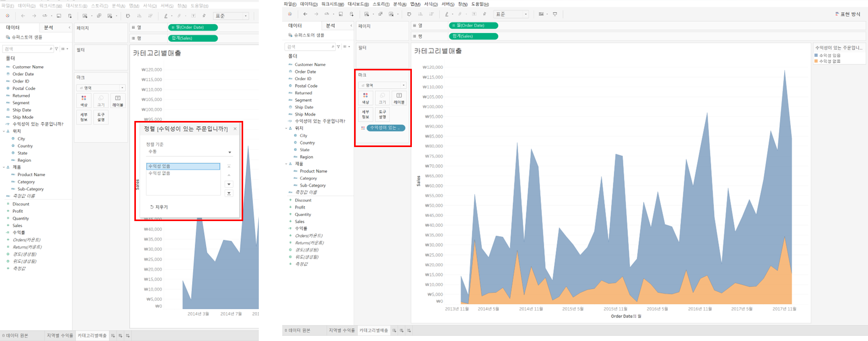
Task: Collapse the data pane in left window
Action: coord(69,27)
